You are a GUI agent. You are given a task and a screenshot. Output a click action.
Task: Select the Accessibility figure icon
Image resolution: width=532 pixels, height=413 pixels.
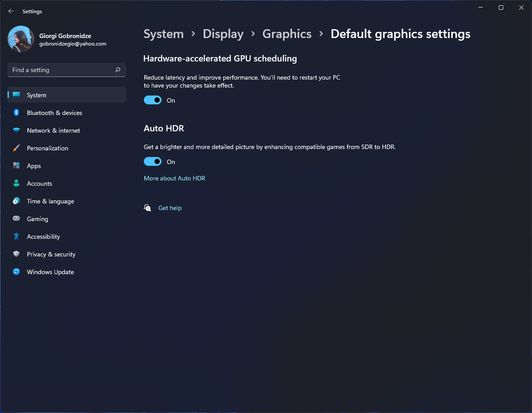tap(16, 237)
